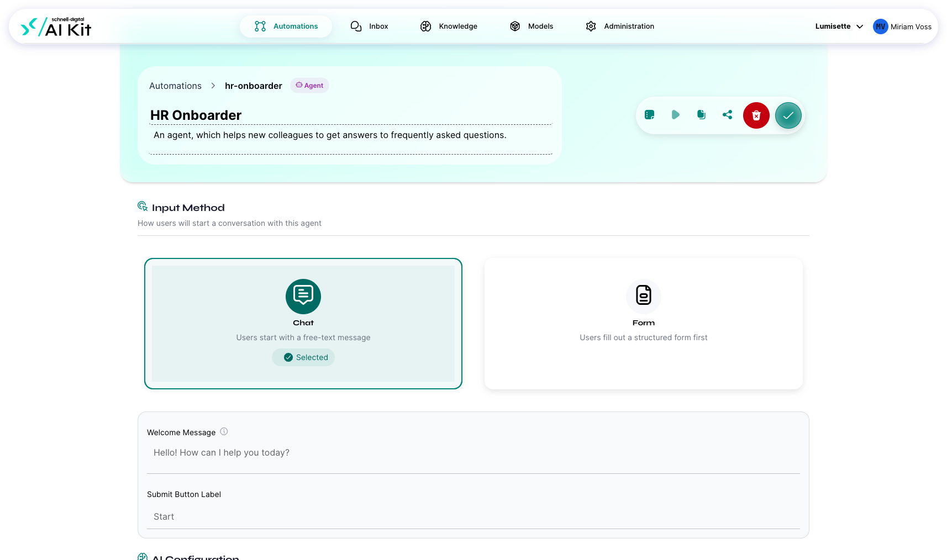Edit the agent description field
947x560 pixels.
point(351,140)
